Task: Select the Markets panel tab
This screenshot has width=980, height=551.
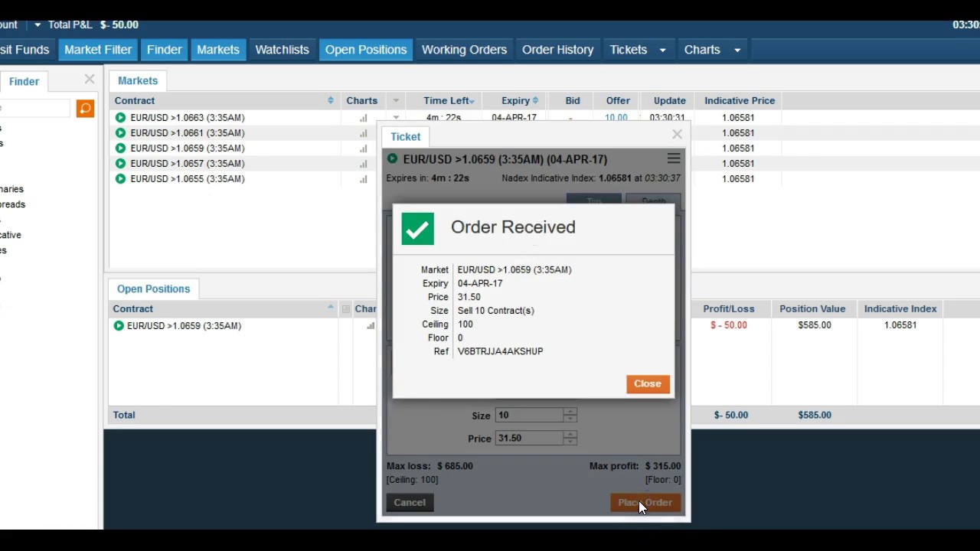Action: [138, 80]
